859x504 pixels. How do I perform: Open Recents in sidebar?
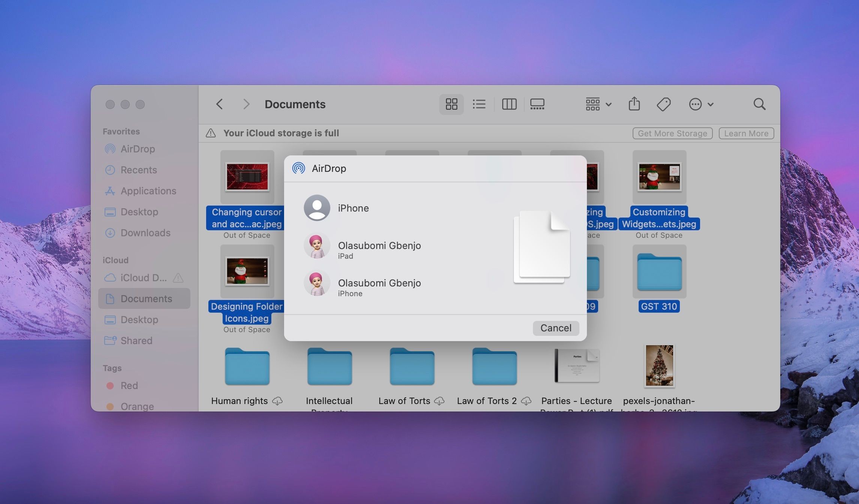144,170
